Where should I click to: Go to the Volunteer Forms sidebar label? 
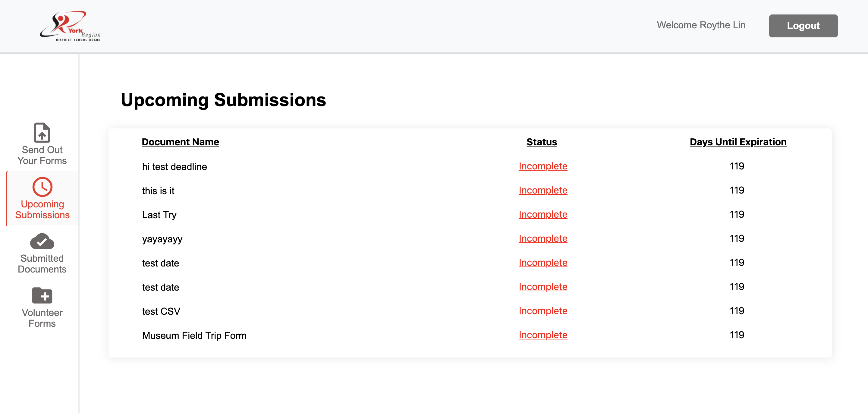point(42,318)
